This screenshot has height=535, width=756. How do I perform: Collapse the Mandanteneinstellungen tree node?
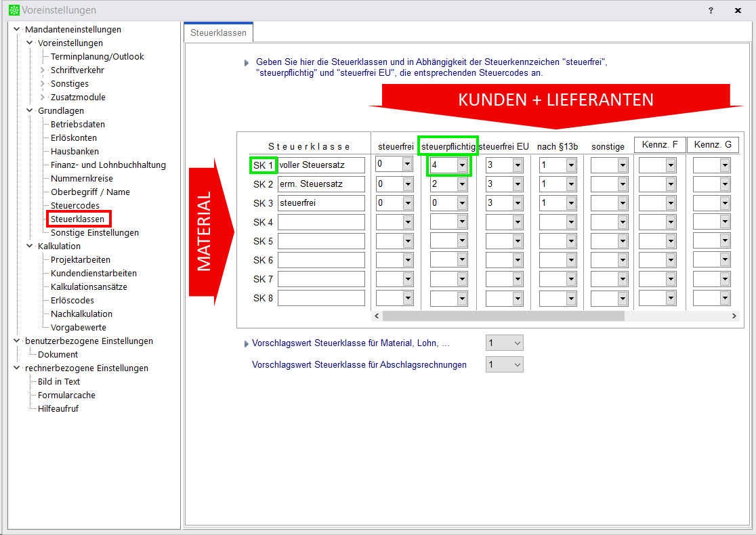pos(17,30)
